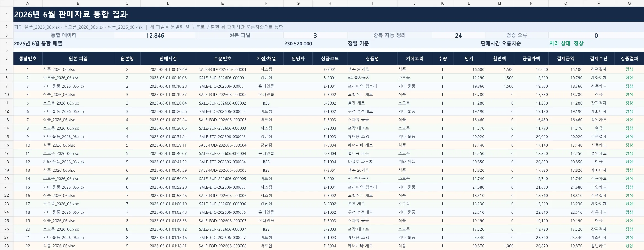Viewport: 644px width, 250px height.
Task: Click 물티슈 묶음 in order SUP-000004 row
Action: [372, 153]
